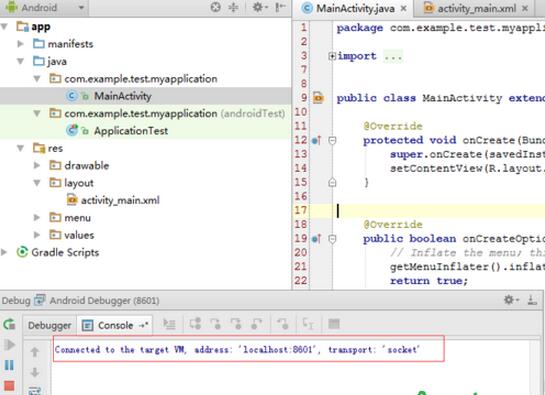
Task: Click the pause program icon
Action: 9,365
